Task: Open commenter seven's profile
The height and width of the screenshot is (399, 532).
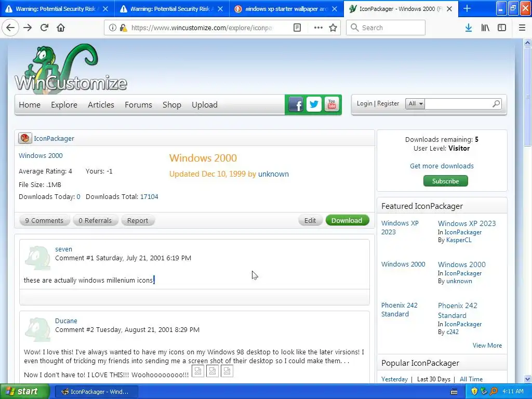Action: [63, 249]
